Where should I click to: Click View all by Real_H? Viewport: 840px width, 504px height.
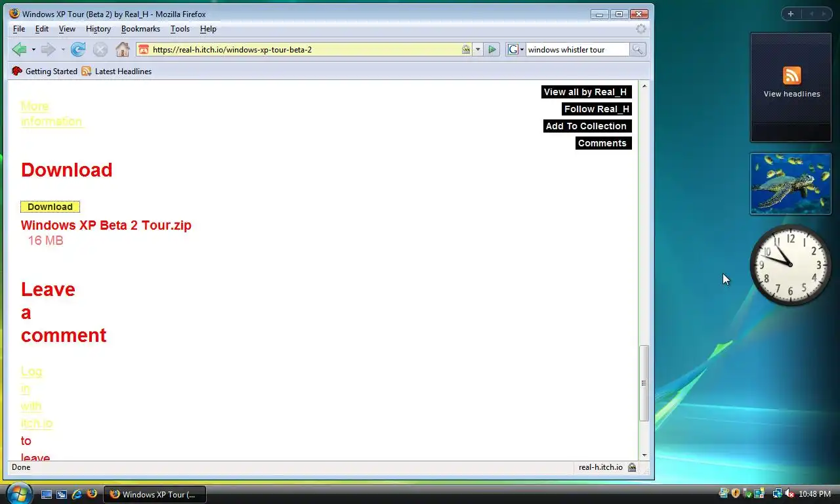pyautogui.click(x=586, y=92)
